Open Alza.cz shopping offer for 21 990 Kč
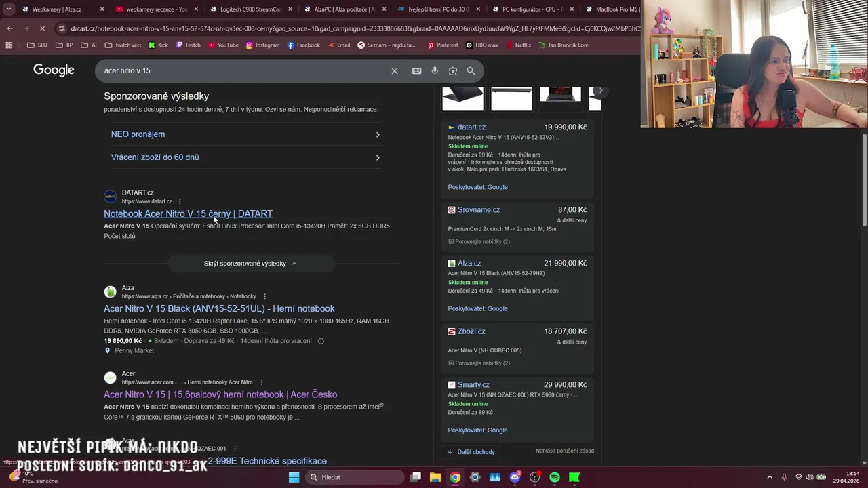The height and width of the screenshot is (488, 868). point(469,264)
